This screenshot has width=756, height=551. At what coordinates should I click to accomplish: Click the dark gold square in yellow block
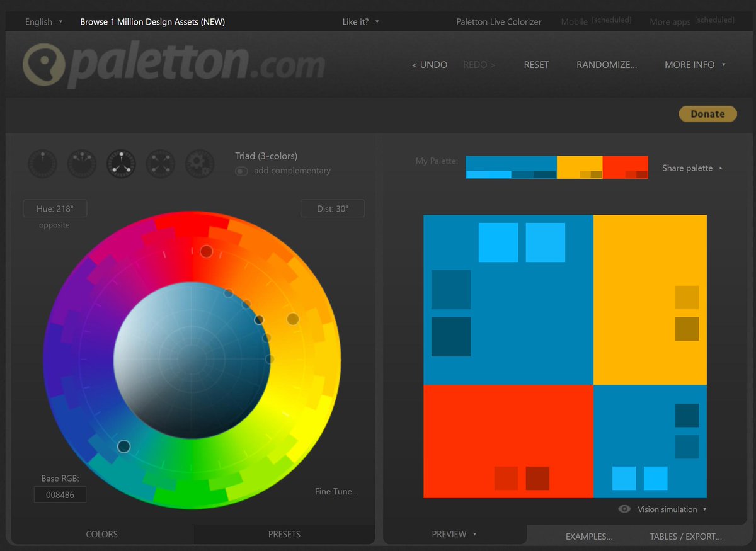coord(687,329)
